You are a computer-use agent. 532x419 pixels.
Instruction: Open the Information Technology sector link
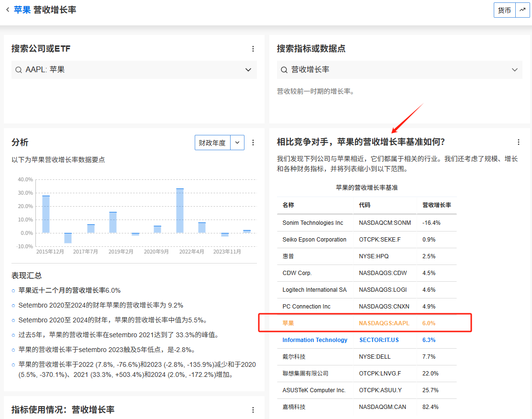click(x=315, y=340)
